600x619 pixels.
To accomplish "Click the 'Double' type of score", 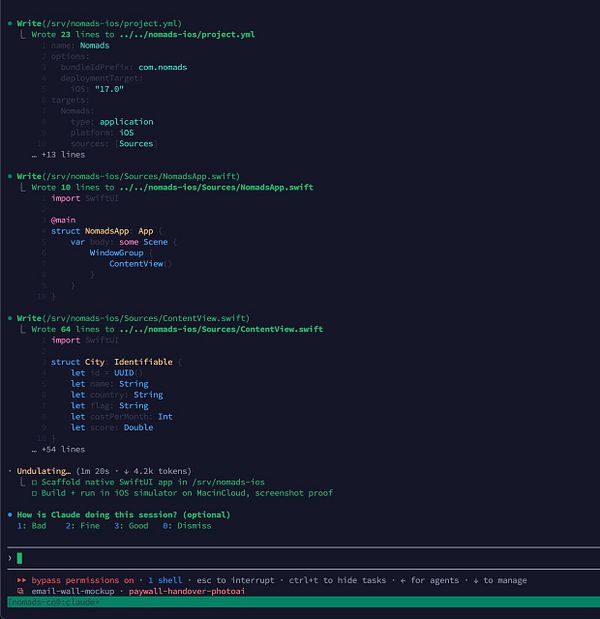I will [138, 428].
